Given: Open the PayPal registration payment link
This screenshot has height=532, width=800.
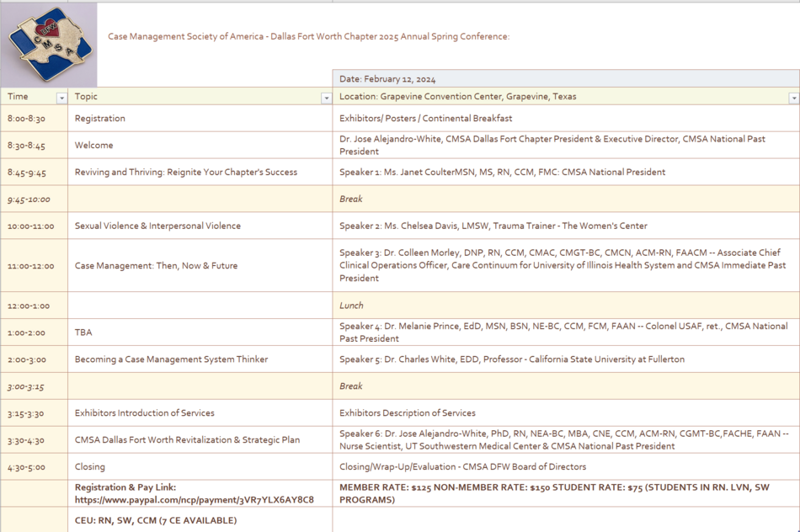Looking at the screenshot, I should pos(195,500).
